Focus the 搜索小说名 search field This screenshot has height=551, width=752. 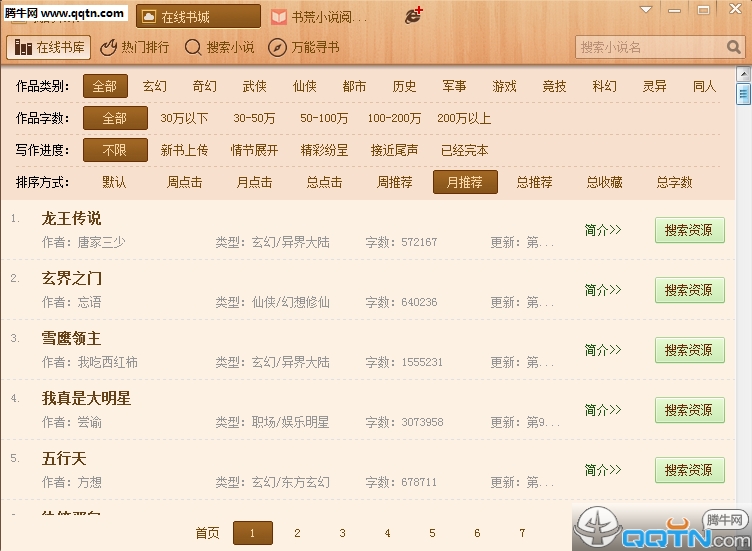(651, 47)
